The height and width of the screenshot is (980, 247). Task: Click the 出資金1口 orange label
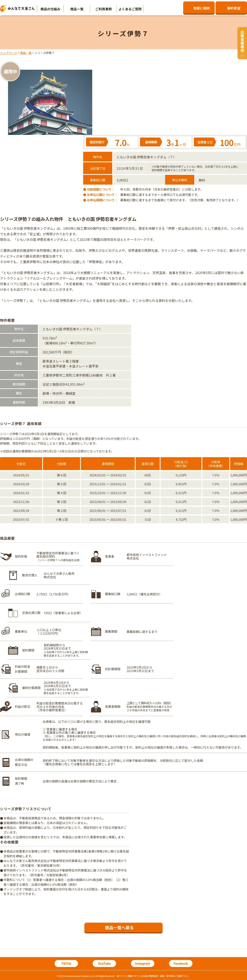205,142
